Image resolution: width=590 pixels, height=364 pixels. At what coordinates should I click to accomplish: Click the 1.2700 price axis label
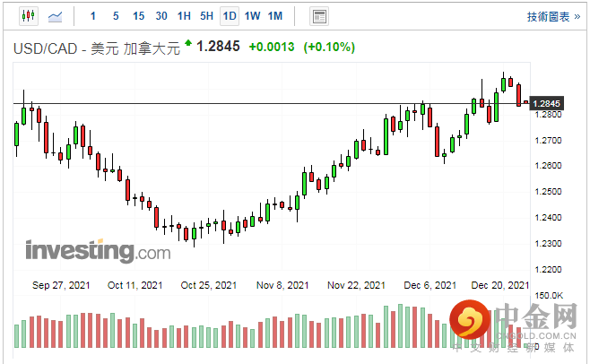548,141
